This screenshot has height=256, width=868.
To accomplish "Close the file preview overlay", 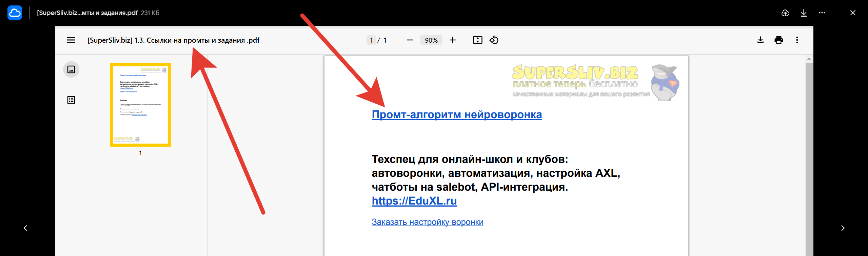I will pos(853,13).
